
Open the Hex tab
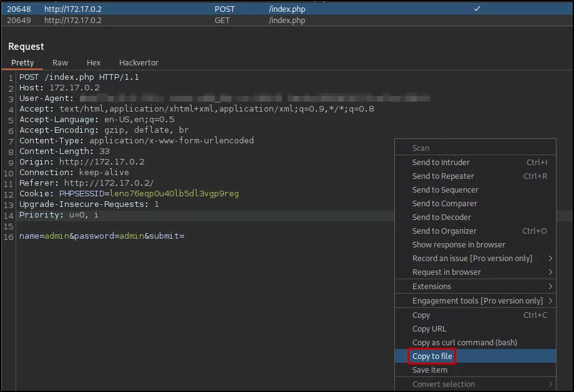pyautogui.click(x=94, y=63)
